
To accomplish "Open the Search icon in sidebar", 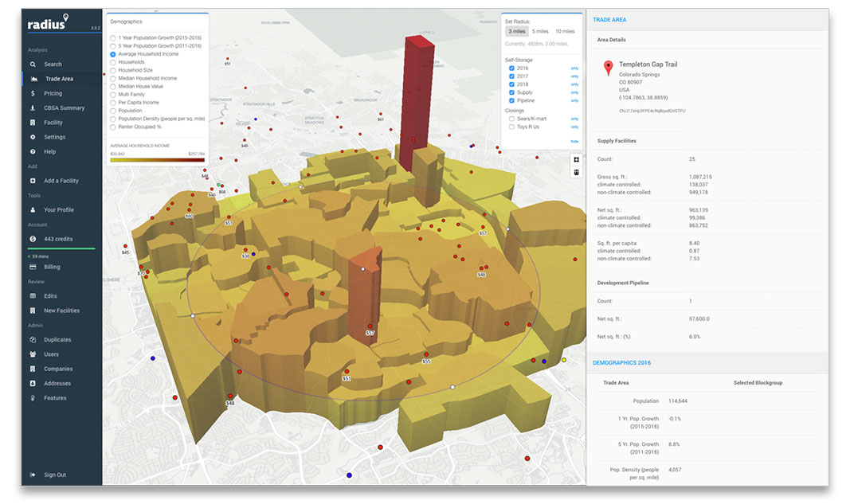I will pyautogui.click(x=33, y=64).
